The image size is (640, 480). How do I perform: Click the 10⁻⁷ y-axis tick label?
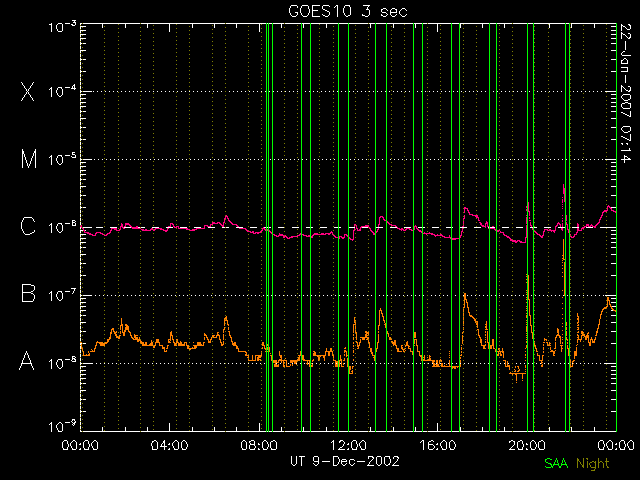(x=62, y=295)
